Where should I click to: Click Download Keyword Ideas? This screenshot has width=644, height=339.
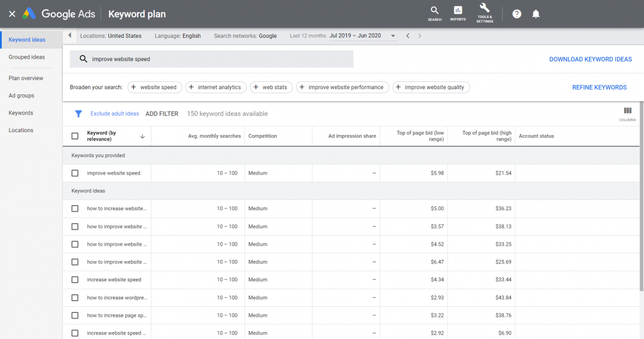pyautogui.click(x=590, y=59)
